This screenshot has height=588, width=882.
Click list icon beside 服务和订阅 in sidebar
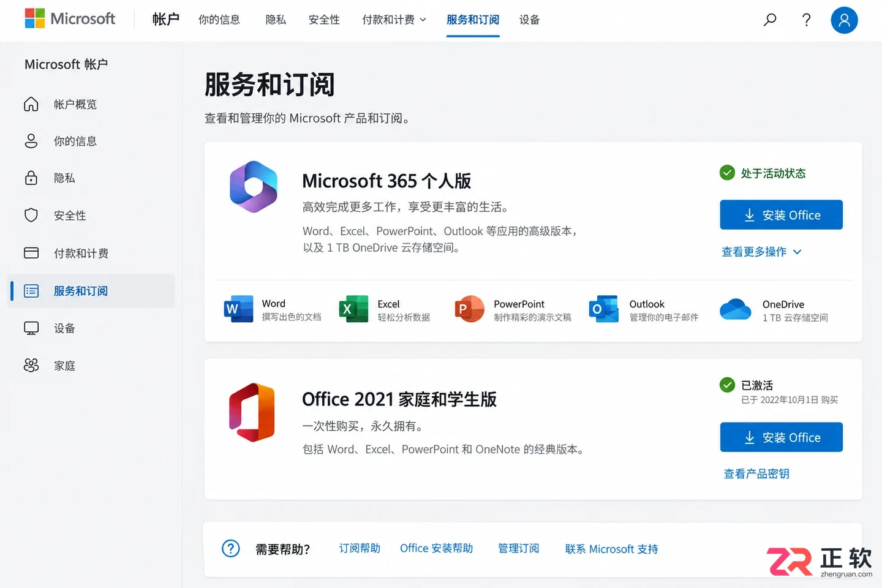(x=31, y=291)
